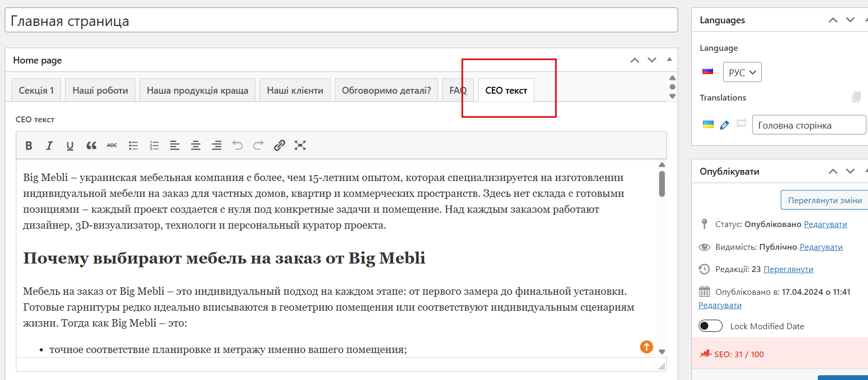Viewport: 868px width, 380px height.
Task: Click the Переглянути зміни button
Action: [x=825, y=200]
